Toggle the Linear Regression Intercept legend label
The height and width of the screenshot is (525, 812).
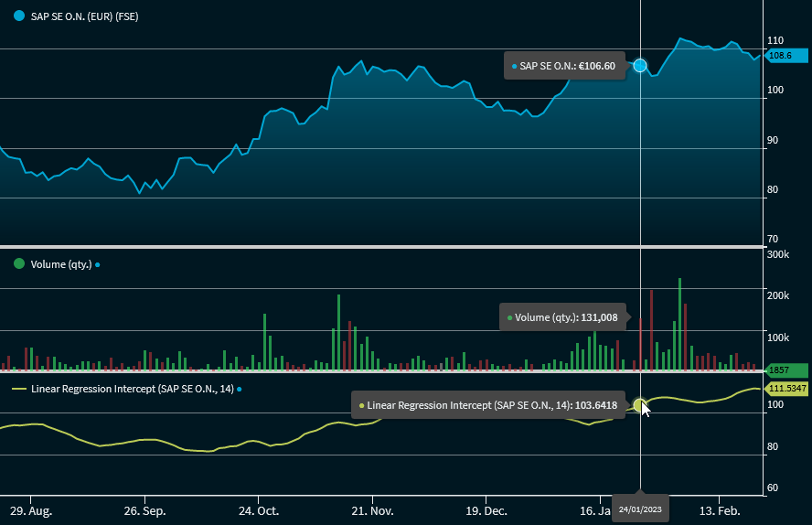click(132, 389)
